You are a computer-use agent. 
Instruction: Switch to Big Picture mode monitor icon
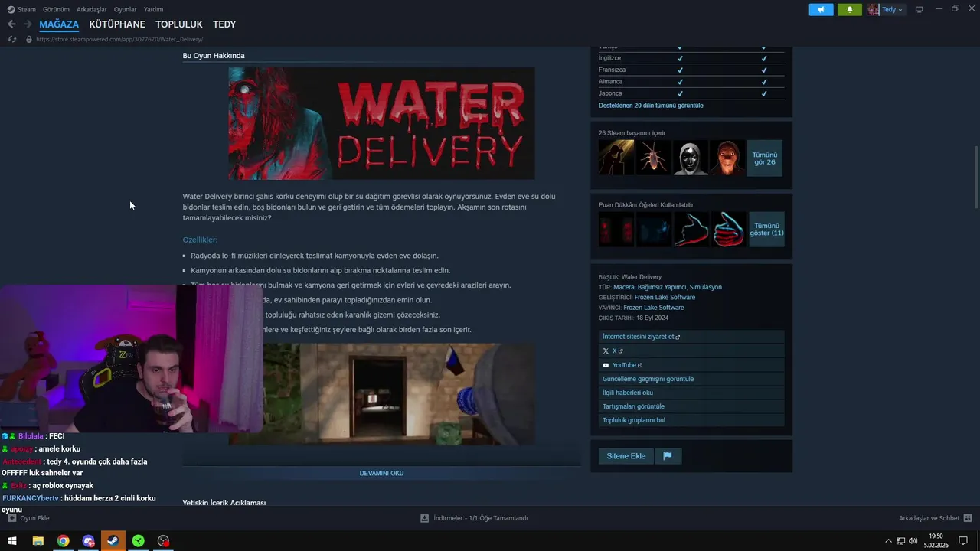click(x=920, y=9)
